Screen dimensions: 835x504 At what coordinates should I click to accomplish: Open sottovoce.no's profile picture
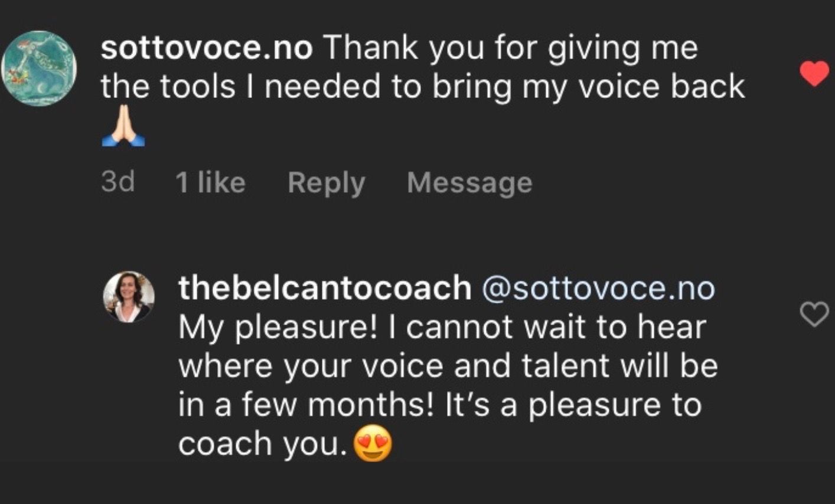point(39,68)
